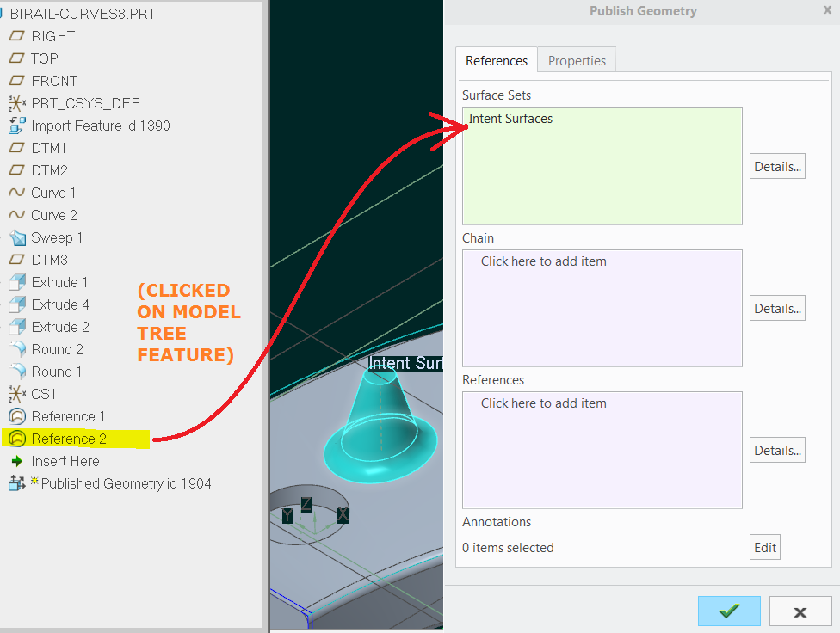The height and width of the screenshot is (633, 840).
Task: Select the Import Feature id 1390 icon
Action: tap(15, 126)
